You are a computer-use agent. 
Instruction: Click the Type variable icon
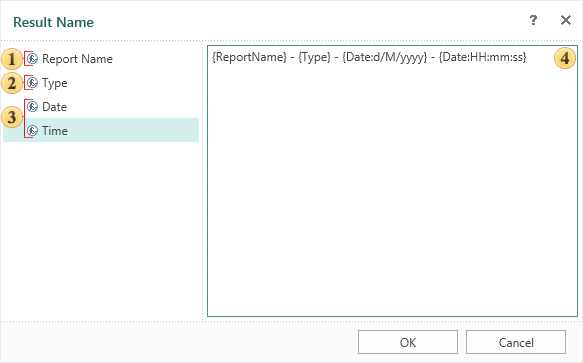click(33, 83)
